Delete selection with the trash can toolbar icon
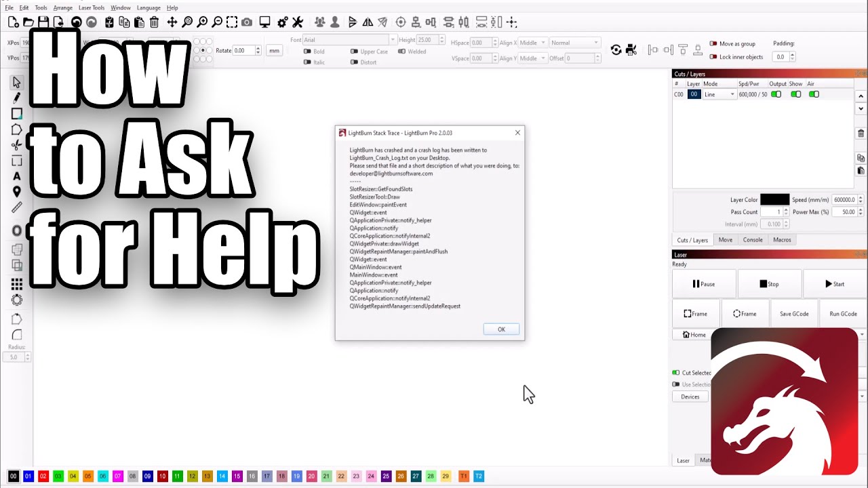 [154, 22]
